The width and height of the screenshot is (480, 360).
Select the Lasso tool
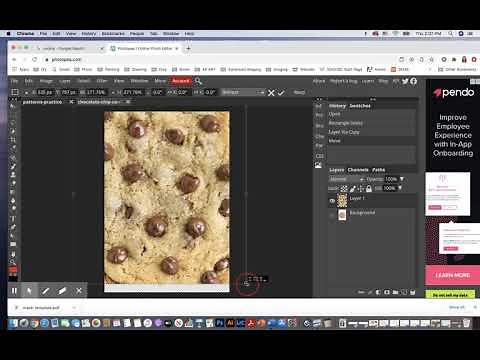(13, 123)
